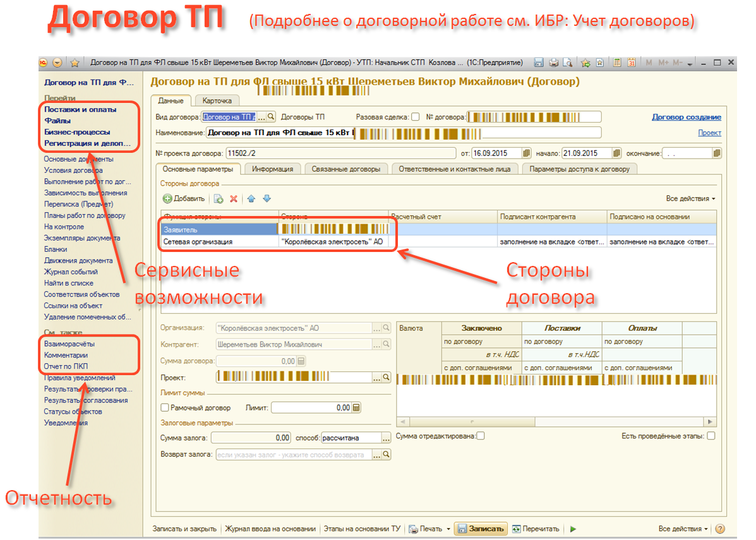Image resolution: width=756 pixels, height=540 pixels.
Task: Expand bottom Все действия dropdown
Action: point(683,529)
